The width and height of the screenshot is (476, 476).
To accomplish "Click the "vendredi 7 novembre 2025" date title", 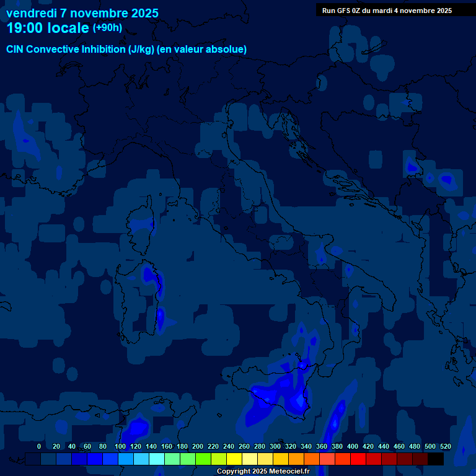I will coord(82,14).
